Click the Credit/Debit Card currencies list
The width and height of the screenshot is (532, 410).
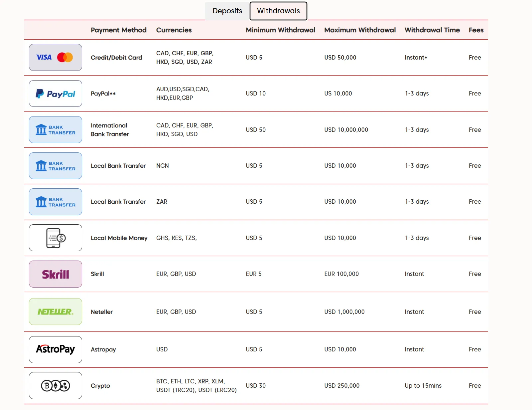[185, 58]
